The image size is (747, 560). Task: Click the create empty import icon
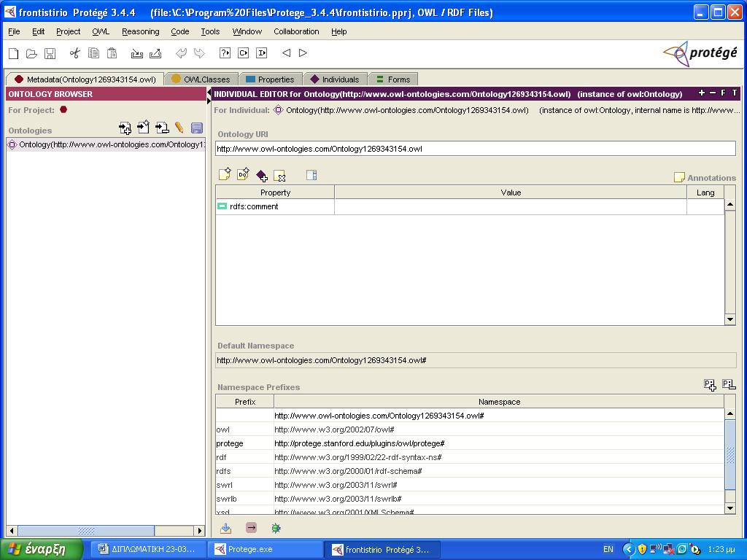click(x=144, y=127)
